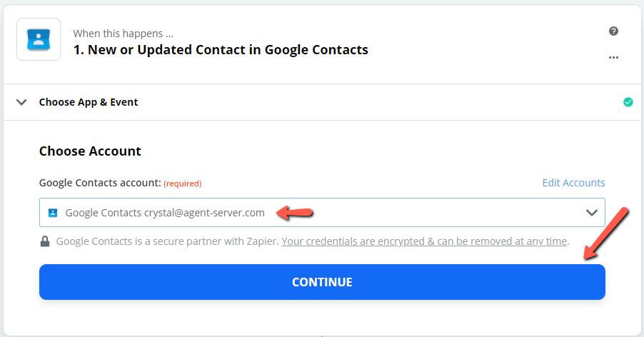
Task: Click the Google Contacts app icon
Action: point(39,39)
